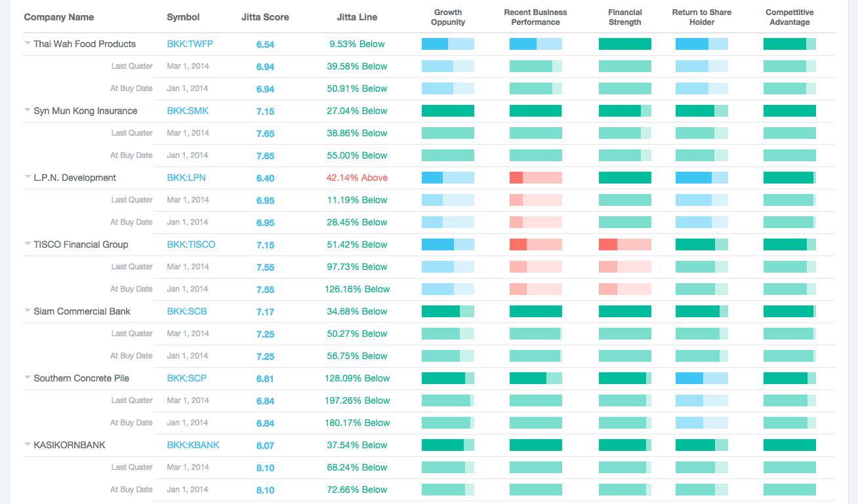
Task: Collapse the TISCO Financial Group row
Action: (x=28, y=244)
